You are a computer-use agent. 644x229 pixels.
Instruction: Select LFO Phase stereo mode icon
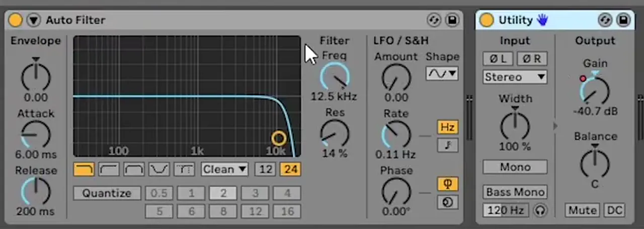[448, 184]
